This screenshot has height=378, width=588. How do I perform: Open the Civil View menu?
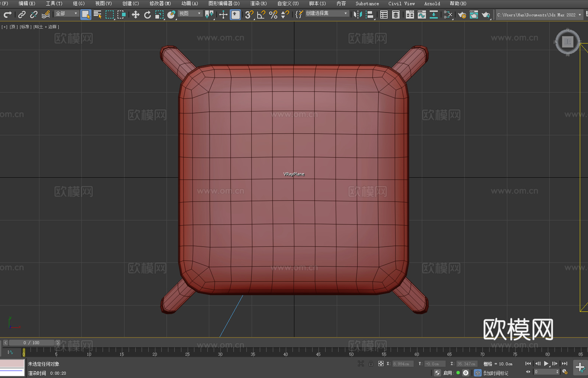(402, 3)
